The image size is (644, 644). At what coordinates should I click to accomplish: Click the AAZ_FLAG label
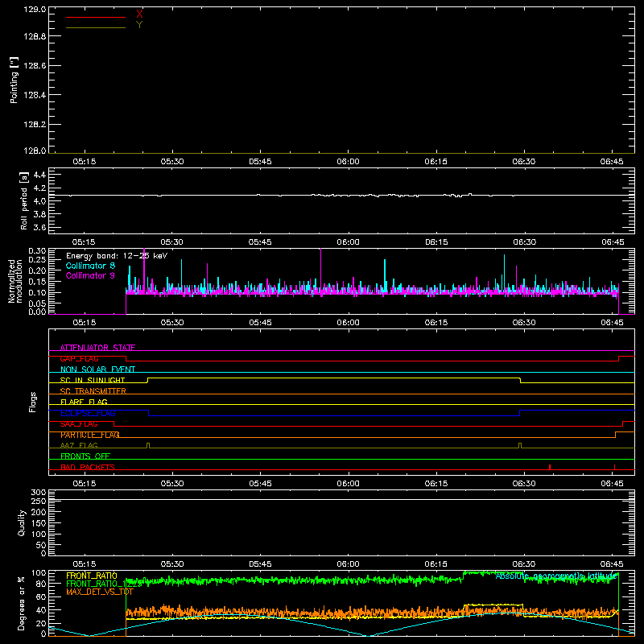point(79,445)
